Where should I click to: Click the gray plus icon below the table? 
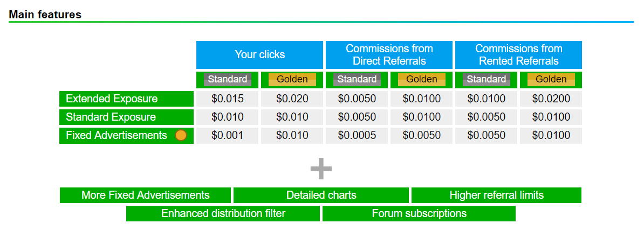pyautogui.click(x=321, y=169)
